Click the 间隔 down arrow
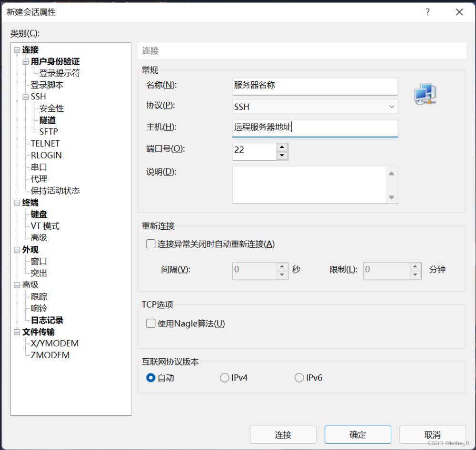 (x=282, y=275)
